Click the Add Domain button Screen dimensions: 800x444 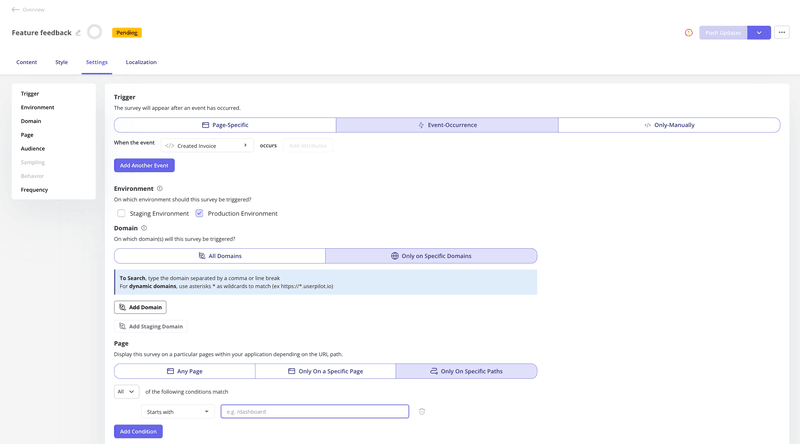click(x=140, y=307)
